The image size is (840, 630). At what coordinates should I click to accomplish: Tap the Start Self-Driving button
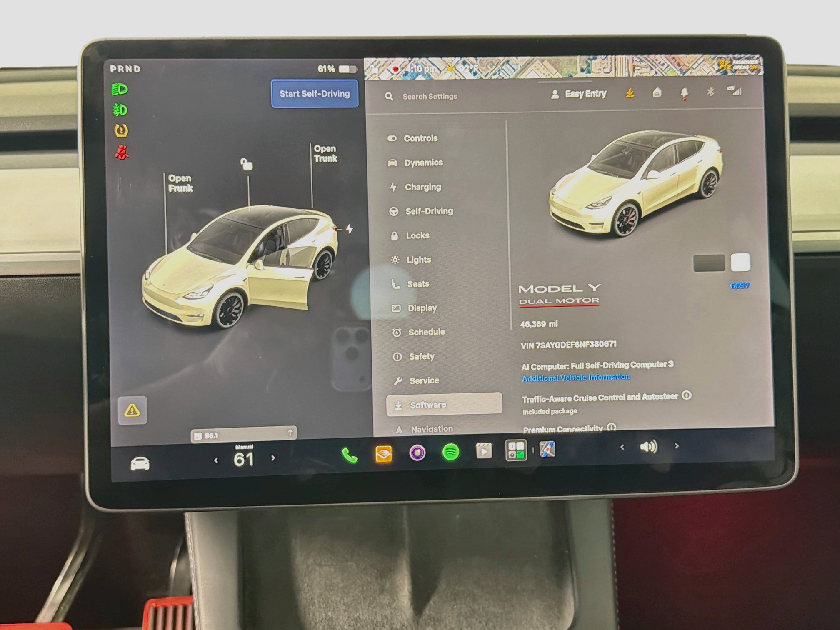(x=315, y=94)
